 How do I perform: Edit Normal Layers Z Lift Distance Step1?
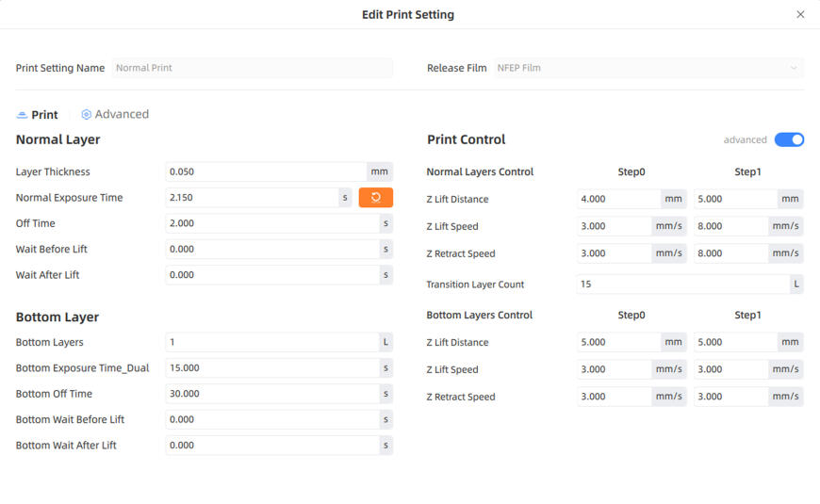[x=735, y=199]
